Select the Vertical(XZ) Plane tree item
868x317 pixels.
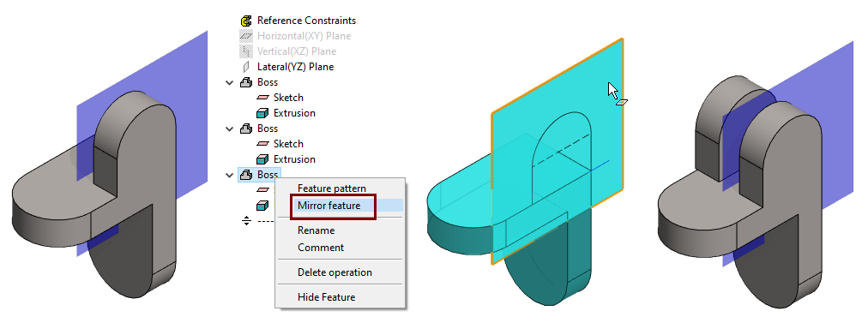coord(297,51)
